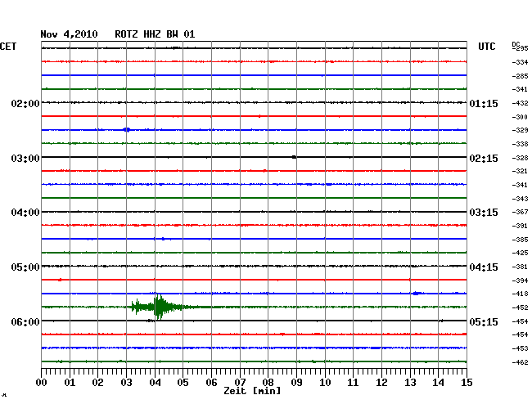Click the minute tick label "13"

click(x=410, y=382)
